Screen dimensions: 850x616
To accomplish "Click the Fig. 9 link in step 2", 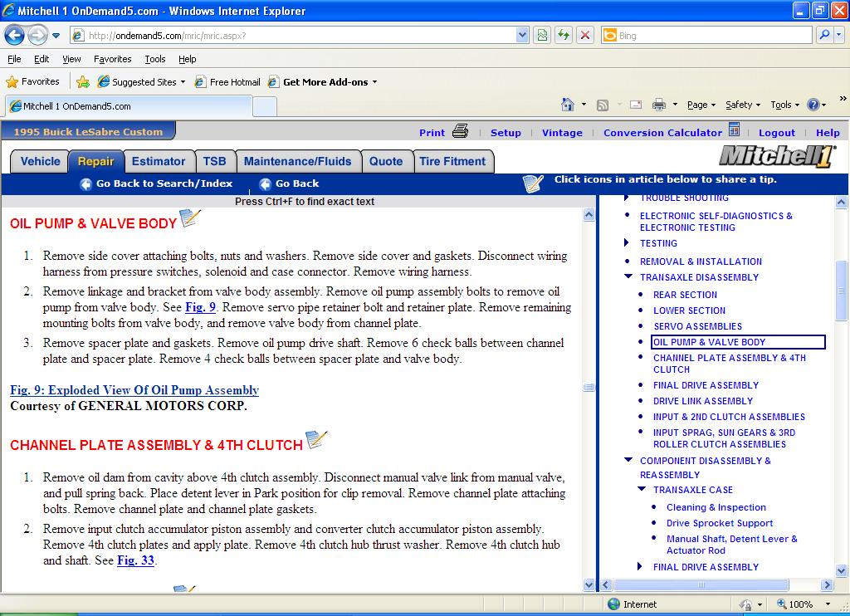I will click(200, 307).
